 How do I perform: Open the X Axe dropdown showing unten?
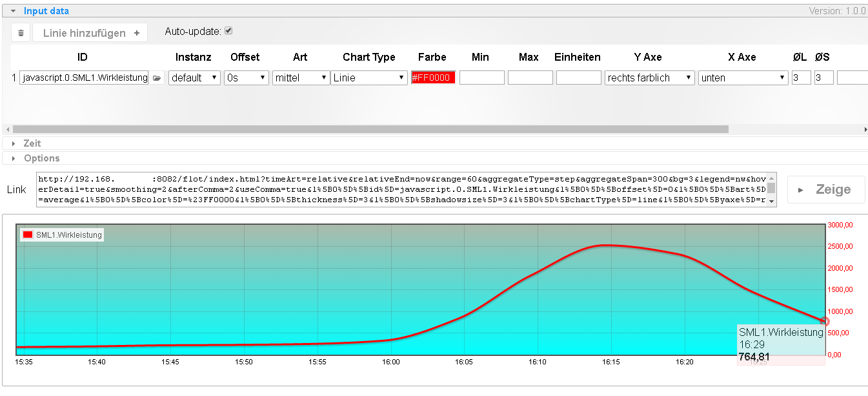pos(742,78)
